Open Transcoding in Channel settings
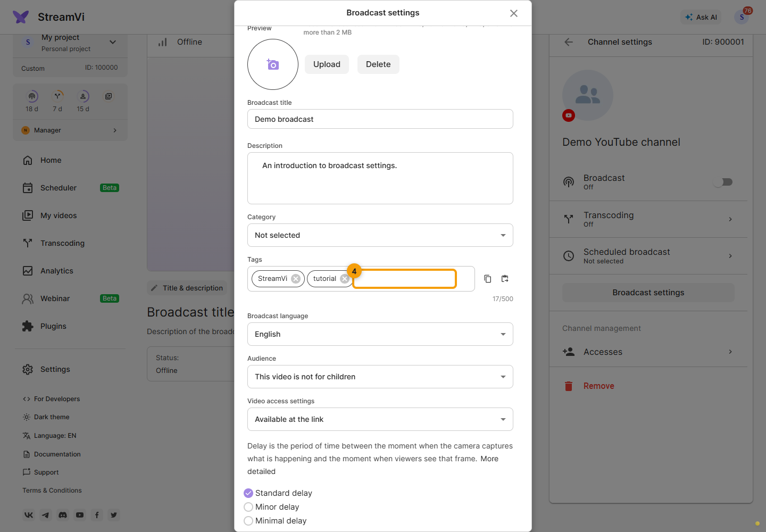The height and width of the screenshot is (532, 766). (x=648, y=219)
